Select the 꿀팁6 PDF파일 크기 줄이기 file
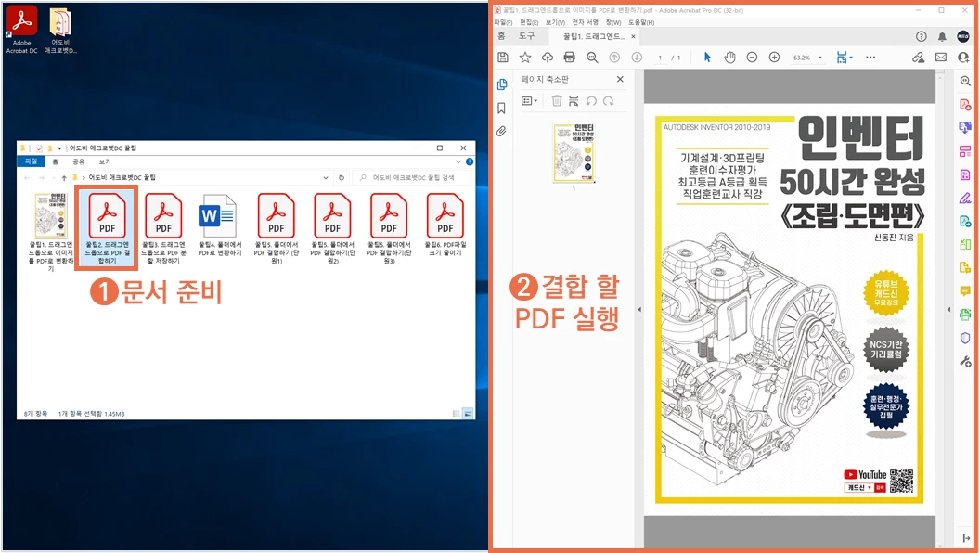 pos(445,225)
